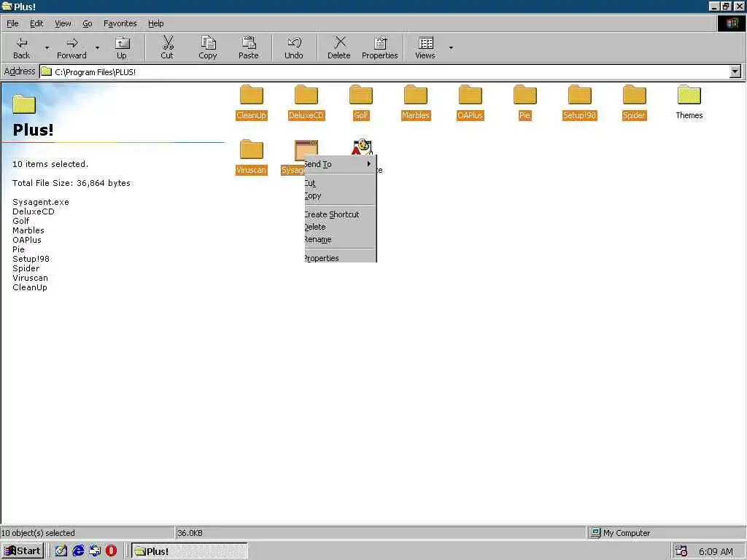
Task: Click 'Total File Size: 36,864 bytes' text
Action: 71,183
